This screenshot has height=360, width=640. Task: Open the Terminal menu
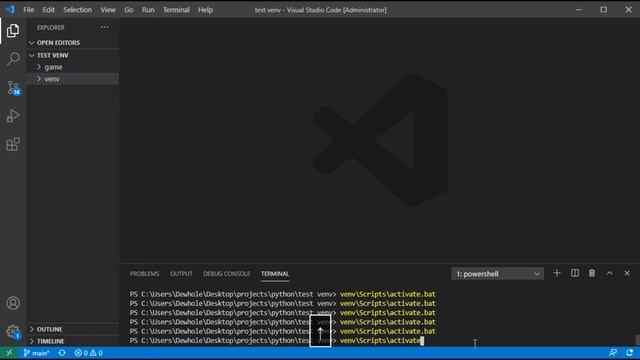point(176,10)
